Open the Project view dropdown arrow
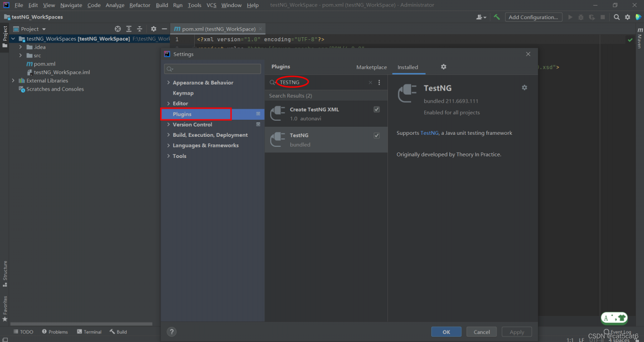This screenshot has height=342, width=644. point(44,29)
